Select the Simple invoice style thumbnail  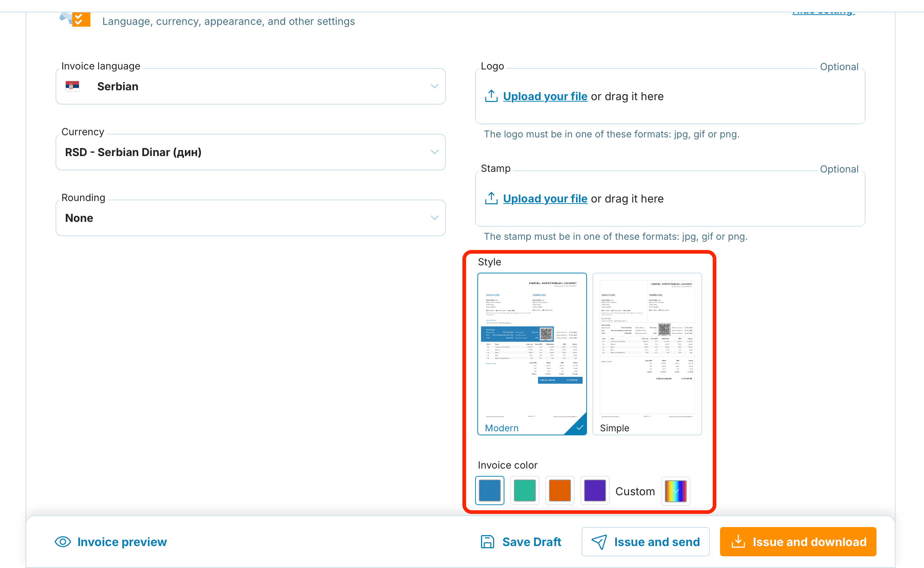pyautogui.click(x=647, y=354)
